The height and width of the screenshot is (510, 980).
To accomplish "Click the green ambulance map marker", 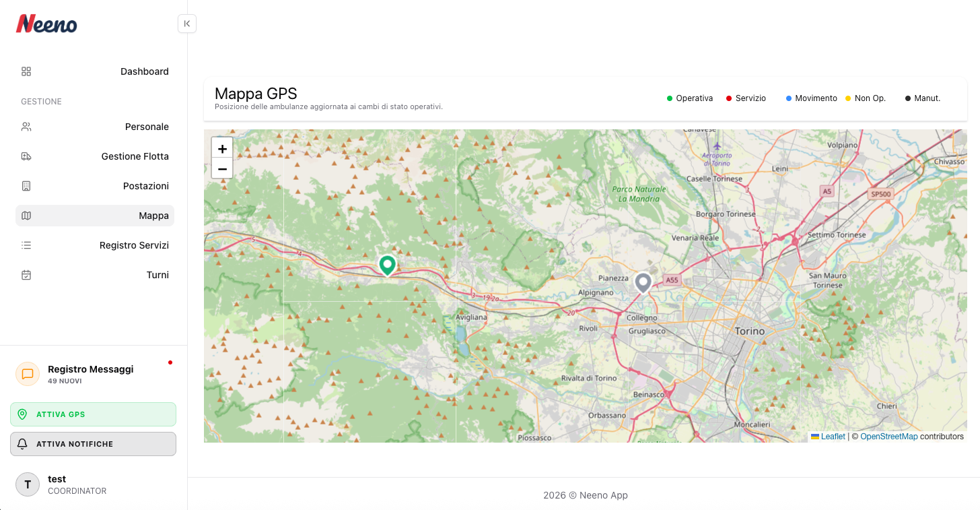I will 387,265.
